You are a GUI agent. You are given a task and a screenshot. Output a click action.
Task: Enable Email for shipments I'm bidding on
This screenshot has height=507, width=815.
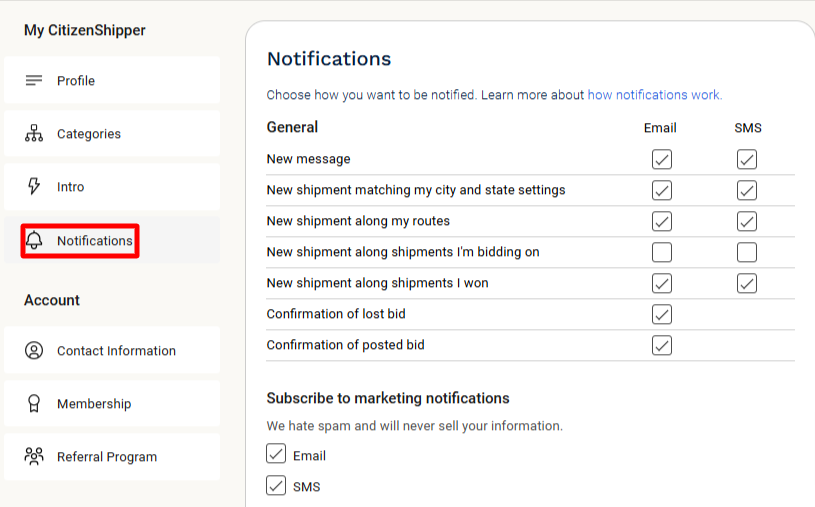click(662, 252)
